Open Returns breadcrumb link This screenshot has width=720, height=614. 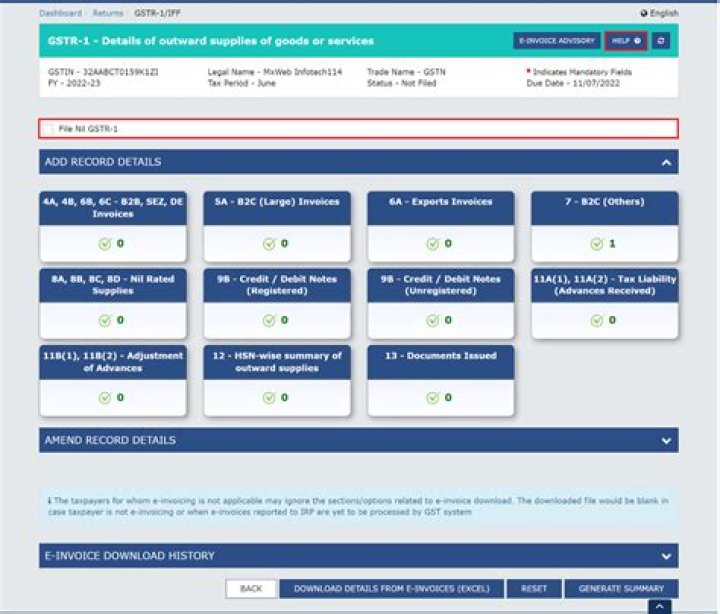109,13
